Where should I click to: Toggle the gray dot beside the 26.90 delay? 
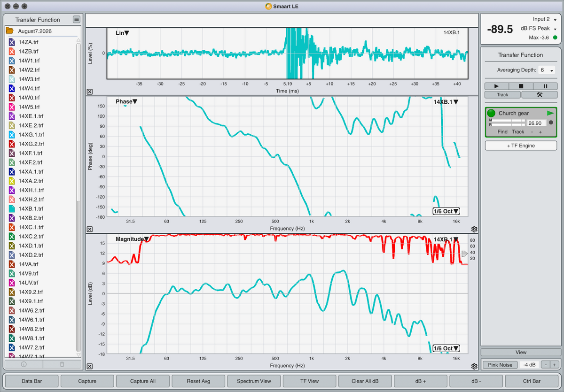pyautogui.click(x=551, y=123)
